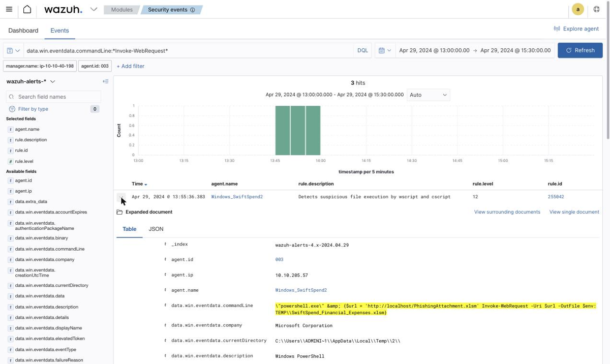Select rule.id in Selected fields
Viewport: 610px width, 364px height.
[x=21, y=150]
